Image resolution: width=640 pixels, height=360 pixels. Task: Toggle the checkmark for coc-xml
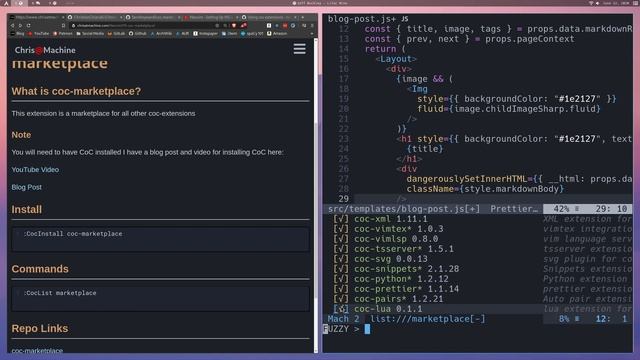341,219
